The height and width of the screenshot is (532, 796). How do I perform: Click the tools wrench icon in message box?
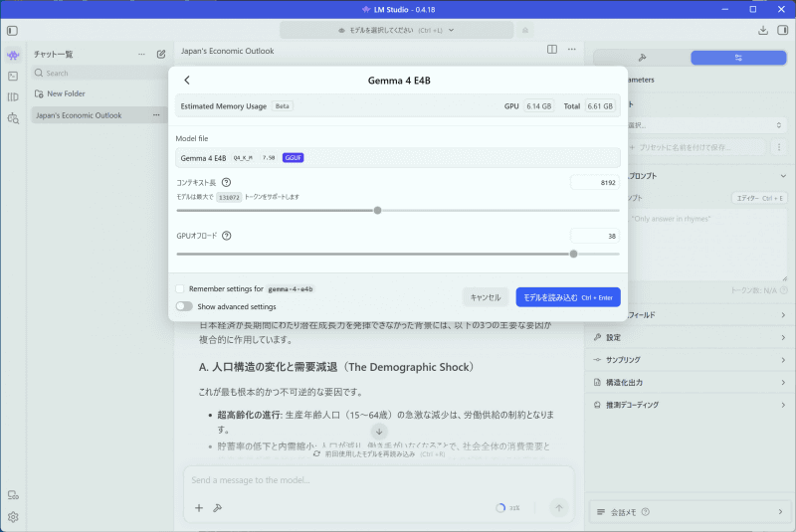(x=218, y=508)
